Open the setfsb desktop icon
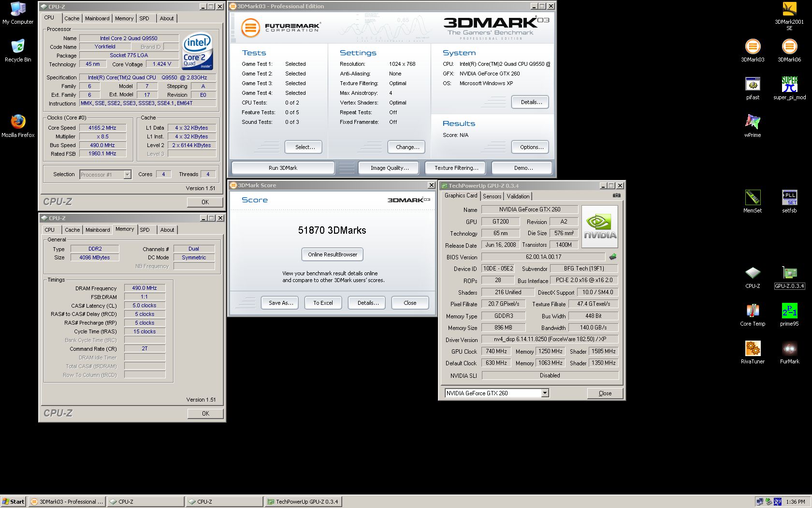Viewport: 812px width, 508px height. (x=789, y=202)
